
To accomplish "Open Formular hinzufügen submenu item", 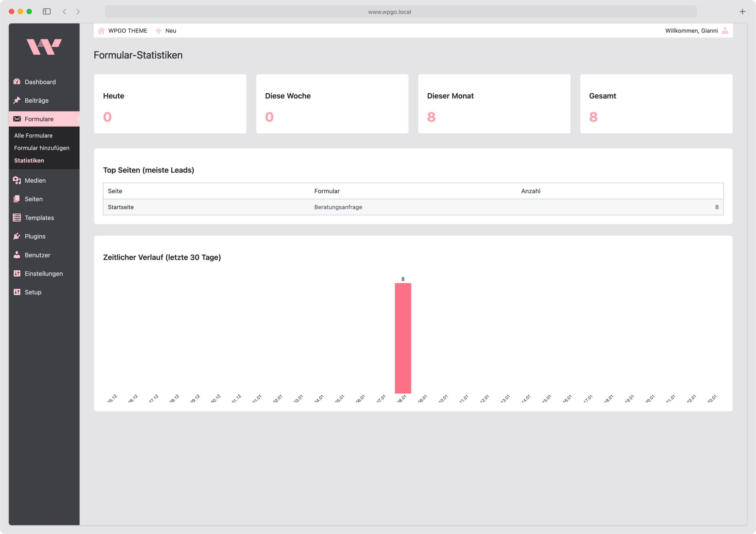I will (x=42, y=148).
